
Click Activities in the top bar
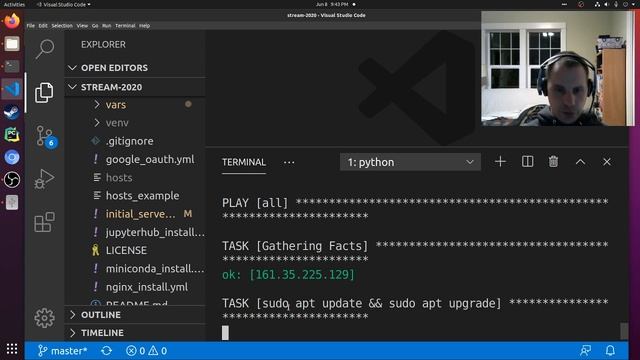[14, 4]
